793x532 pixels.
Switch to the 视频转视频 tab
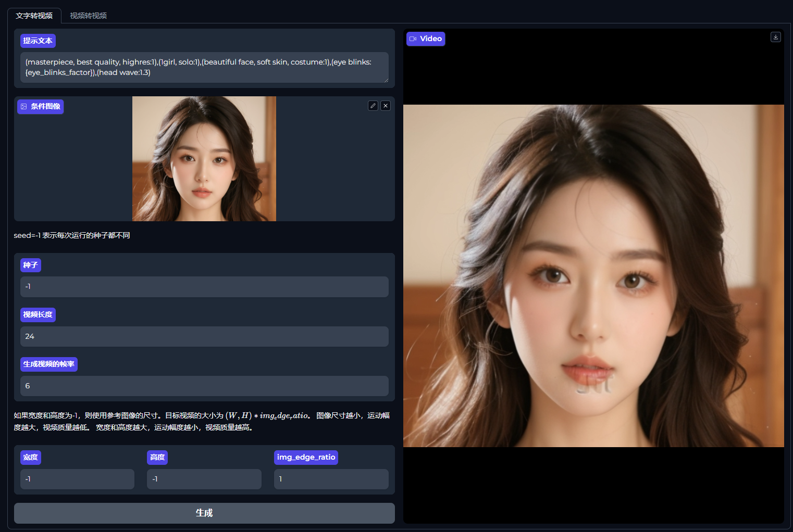[88, 16]
